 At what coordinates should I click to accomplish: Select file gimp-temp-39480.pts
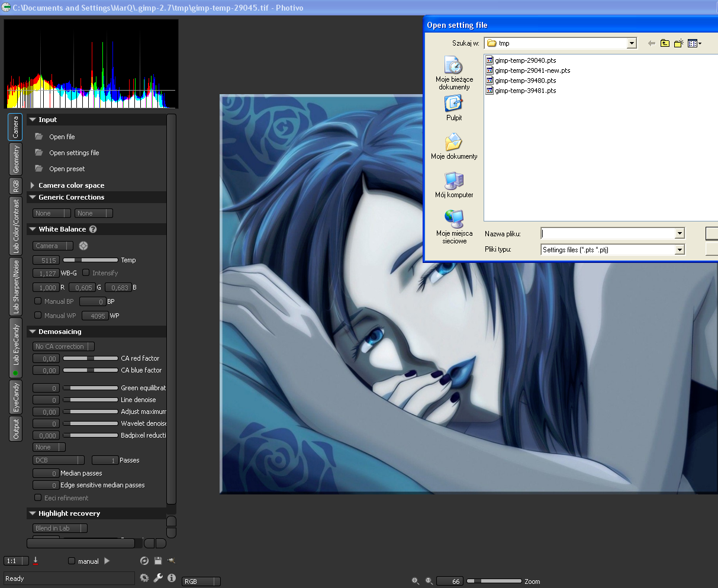tap(521, 81)
